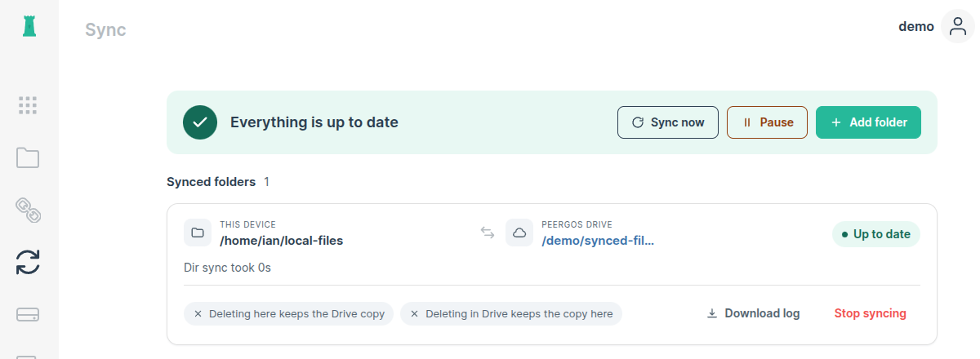The width and height of the screenshot is (980, 359).
Task: Toggle 'Deleting in Drive keeps the copy here'
Action: pos(511,313)
